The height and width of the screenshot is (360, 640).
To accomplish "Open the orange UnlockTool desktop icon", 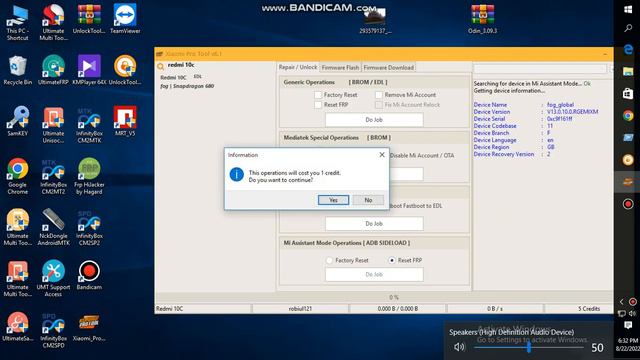I will click(x=125, y=70).
